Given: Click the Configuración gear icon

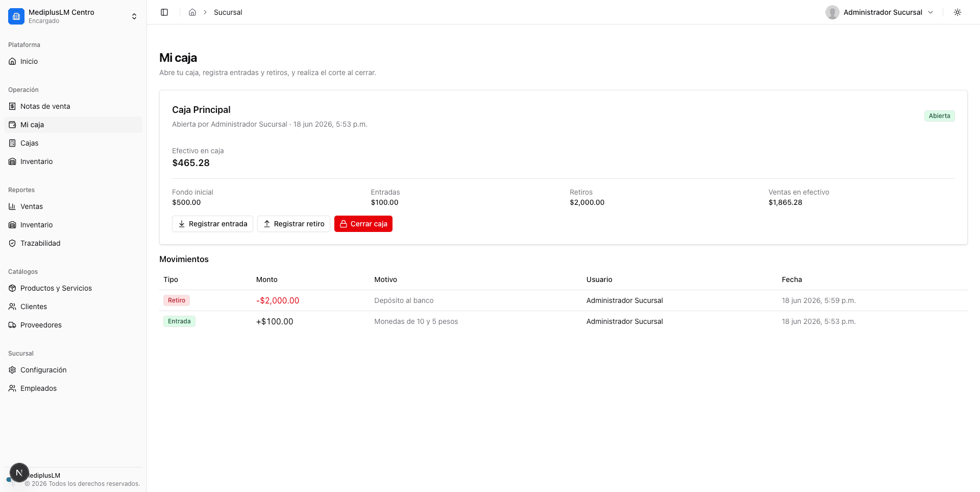Looking at the screenshot, I should (12, 370).
